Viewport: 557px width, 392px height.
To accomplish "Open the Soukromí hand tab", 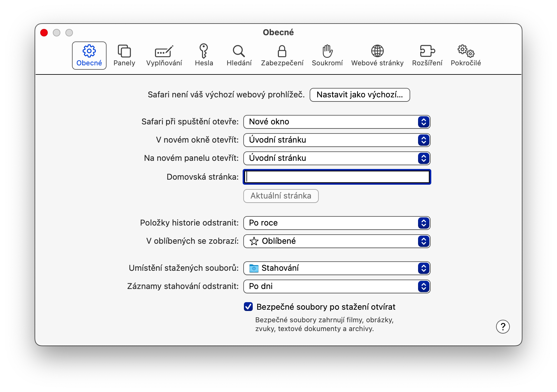I will pyautogui.click(x=327, y=56).
